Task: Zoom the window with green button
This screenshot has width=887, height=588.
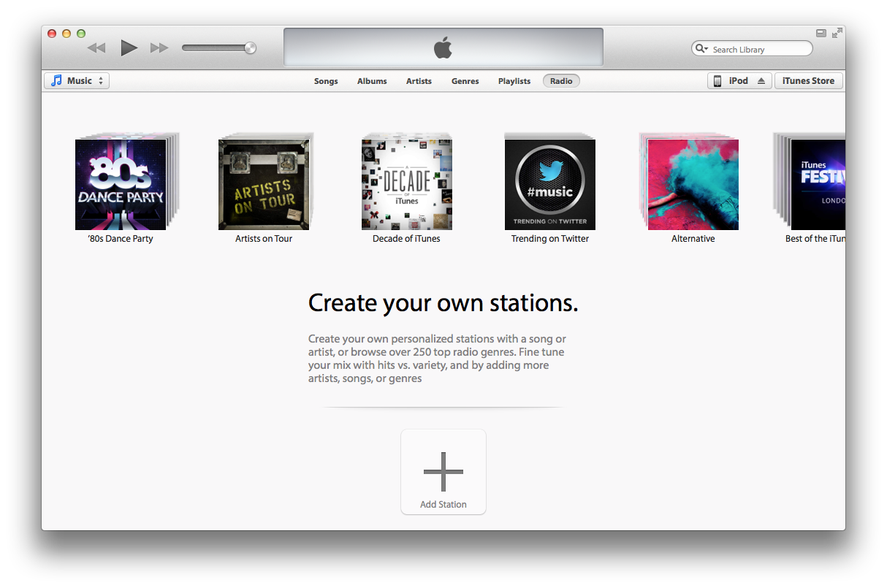Action: (81, 34)
